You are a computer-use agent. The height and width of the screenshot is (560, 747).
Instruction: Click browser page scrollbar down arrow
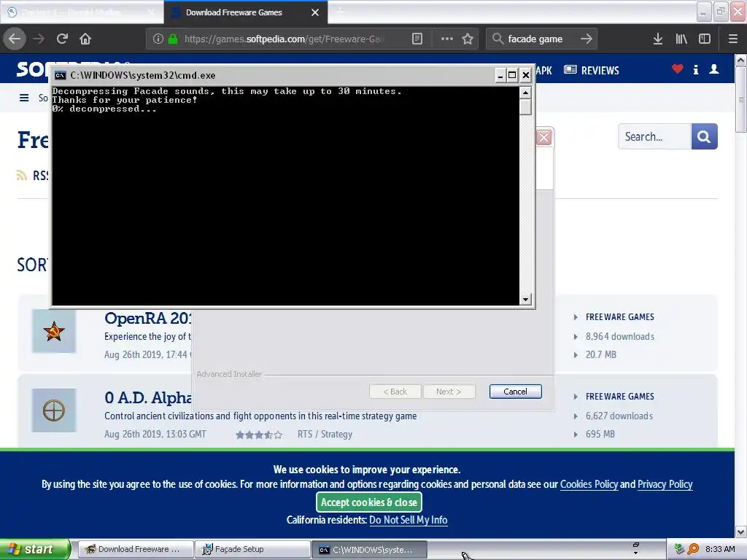741,532
